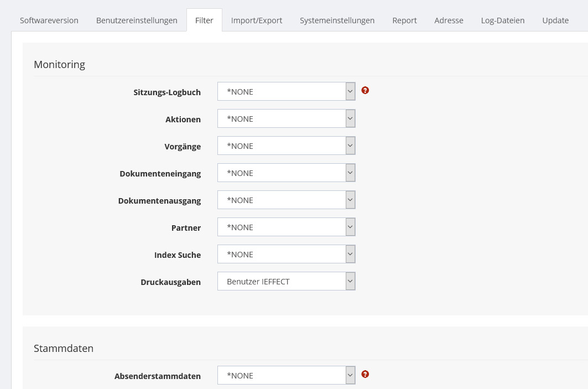588x389 pixels.
Task: Open the Absenderstammdaten dropdown
Action: pyautogui.click(x=286, y=376)
